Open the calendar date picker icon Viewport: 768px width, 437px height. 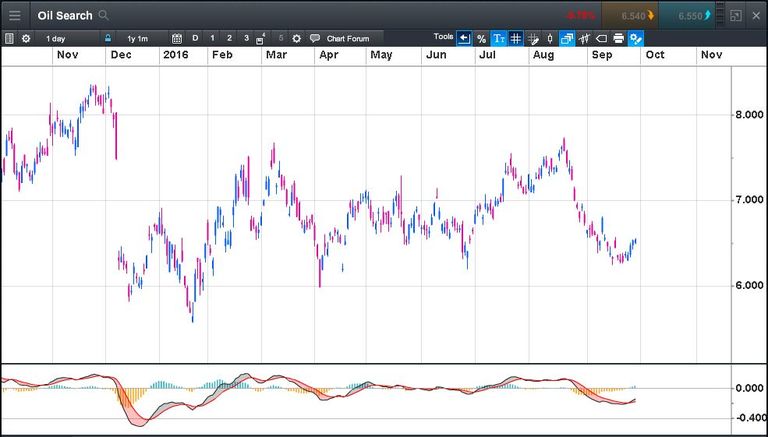(177, 38)
